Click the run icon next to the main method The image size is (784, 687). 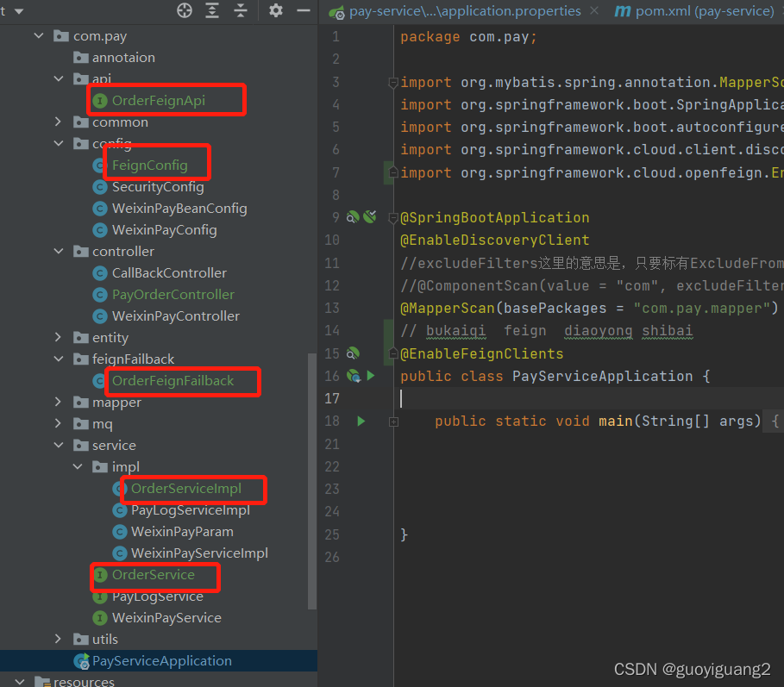coord(361,421)
